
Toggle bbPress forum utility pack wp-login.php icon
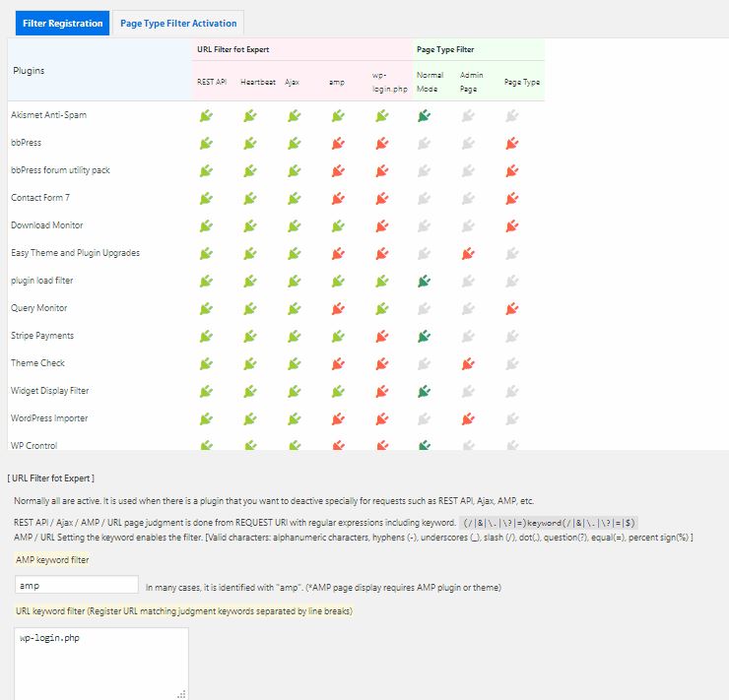(382, 171)
